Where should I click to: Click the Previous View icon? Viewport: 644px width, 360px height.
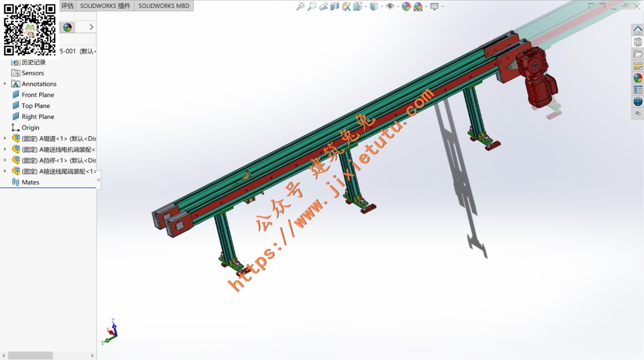tap(323, 6)
